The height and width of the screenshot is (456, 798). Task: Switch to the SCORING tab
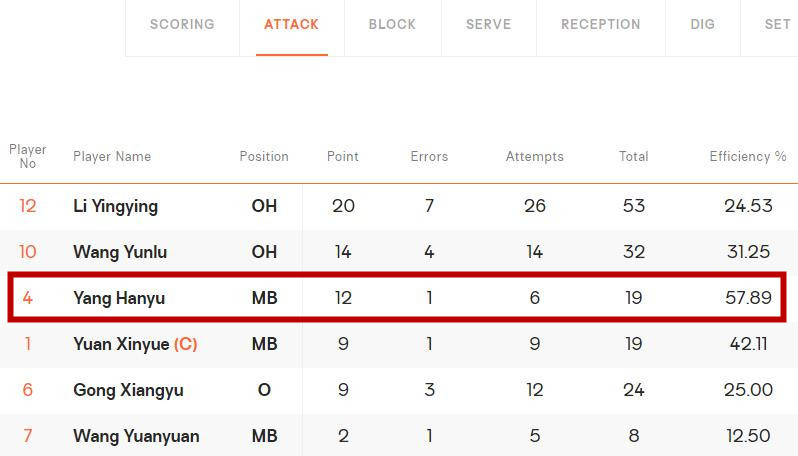tap(182, 24)
